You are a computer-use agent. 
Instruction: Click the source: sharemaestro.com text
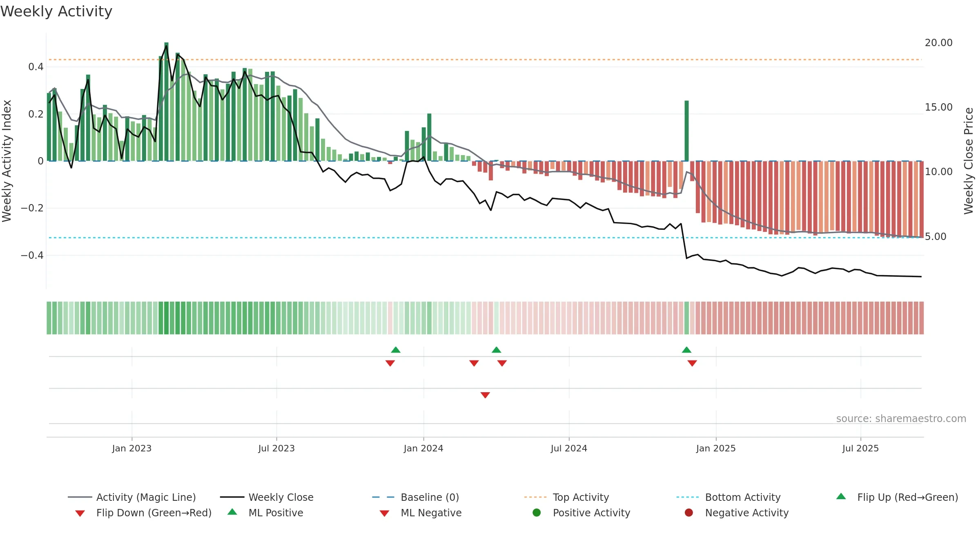pos(901,419)
